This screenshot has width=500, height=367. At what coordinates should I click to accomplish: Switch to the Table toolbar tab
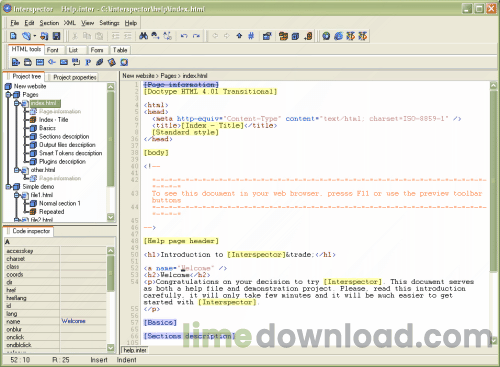click(x=120, y=50)
